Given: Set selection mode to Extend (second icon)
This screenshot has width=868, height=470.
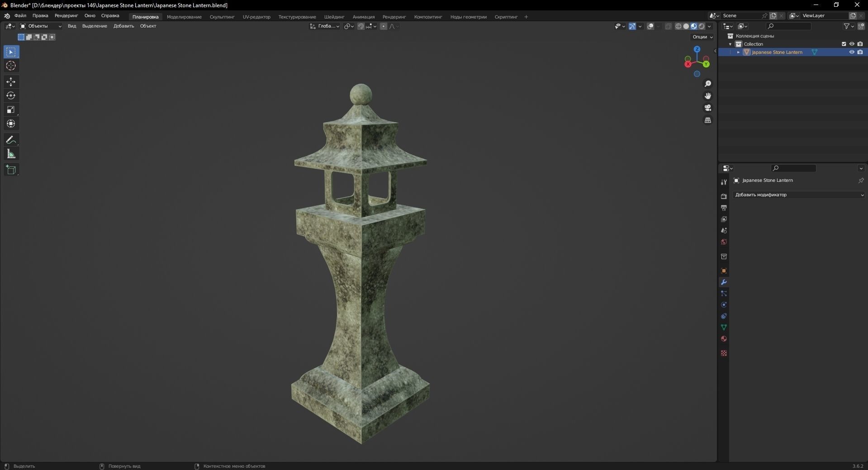Looking at the screenshot, I should (x=29, y=37).
